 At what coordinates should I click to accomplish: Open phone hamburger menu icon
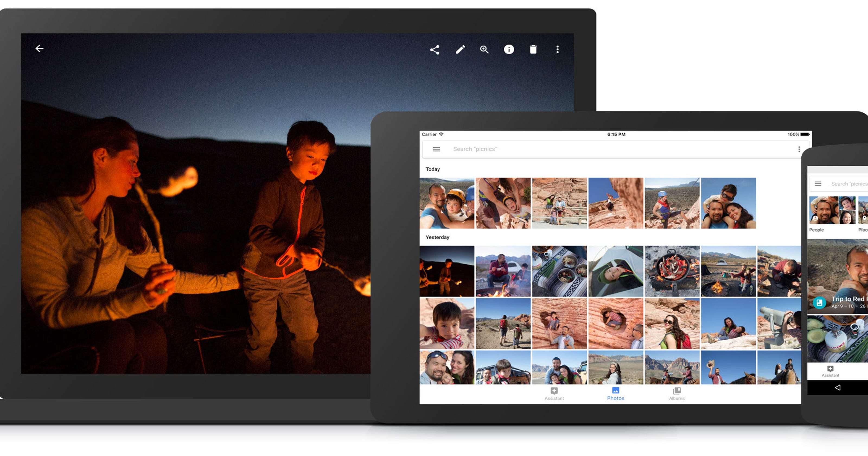click(818, 184)
